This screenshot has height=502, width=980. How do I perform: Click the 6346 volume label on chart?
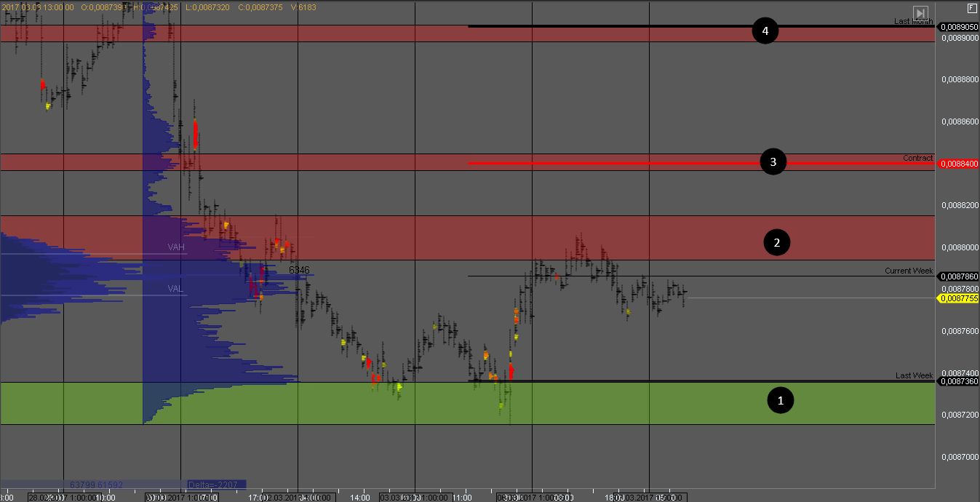[x=299, y=270]
